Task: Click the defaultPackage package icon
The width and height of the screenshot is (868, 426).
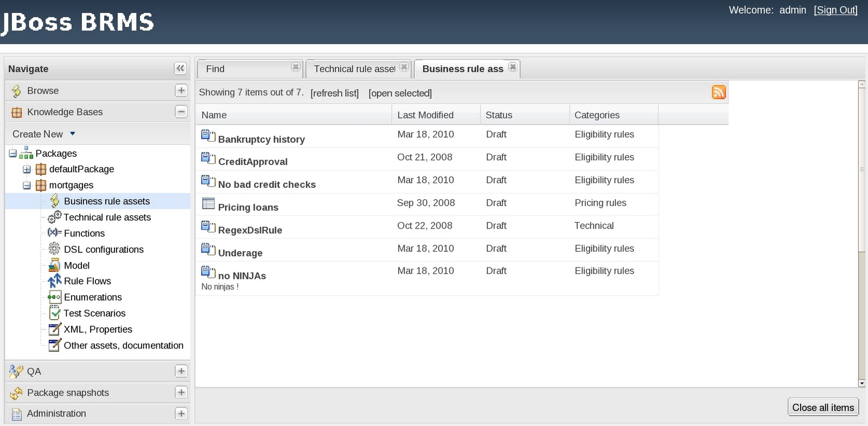Action: click(41, 169)
